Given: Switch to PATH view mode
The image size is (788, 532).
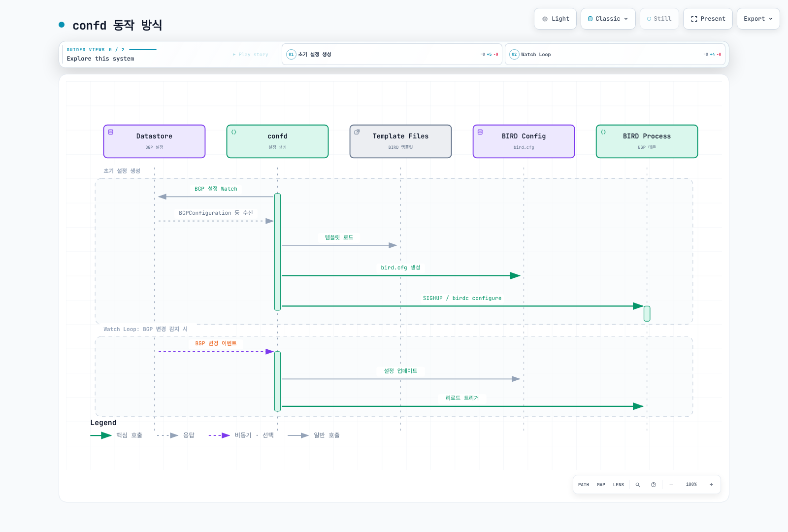Looking at the screenshot, I should pyautogui.click(x=584, y=485).
